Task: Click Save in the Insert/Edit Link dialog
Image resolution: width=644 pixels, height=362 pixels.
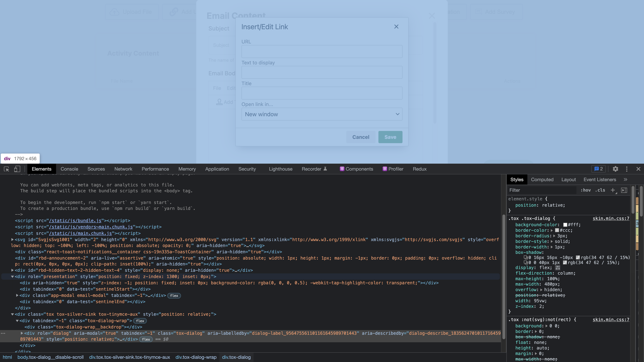Action: point(390,137)
